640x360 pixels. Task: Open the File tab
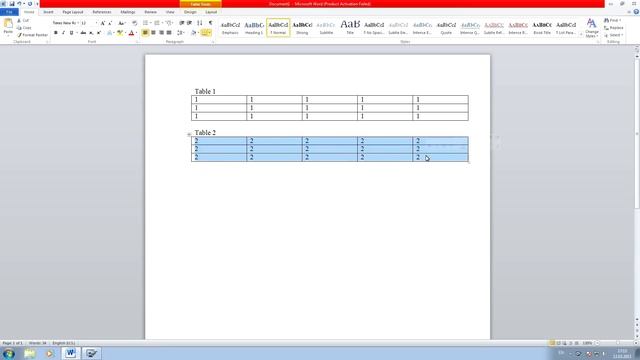pyautogui.click(x=9, y=12)
